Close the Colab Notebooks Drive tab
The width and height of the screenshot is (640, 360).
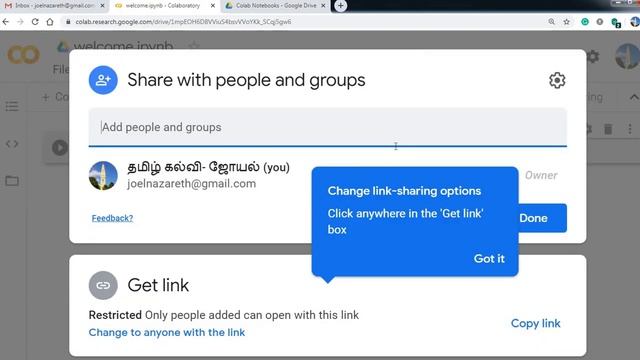point(323,6)
